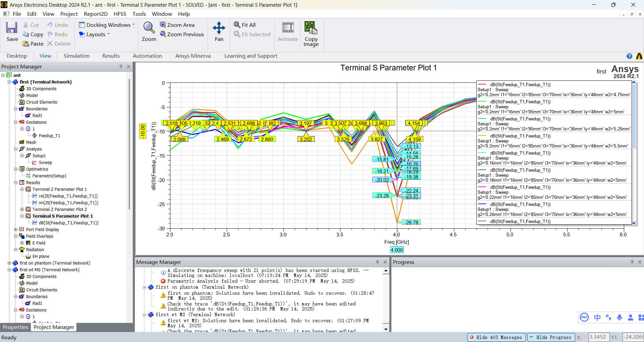Click Message Manager scroll up arrow
The width and height of the screenshot is (644, 342).
pos(386,271)
